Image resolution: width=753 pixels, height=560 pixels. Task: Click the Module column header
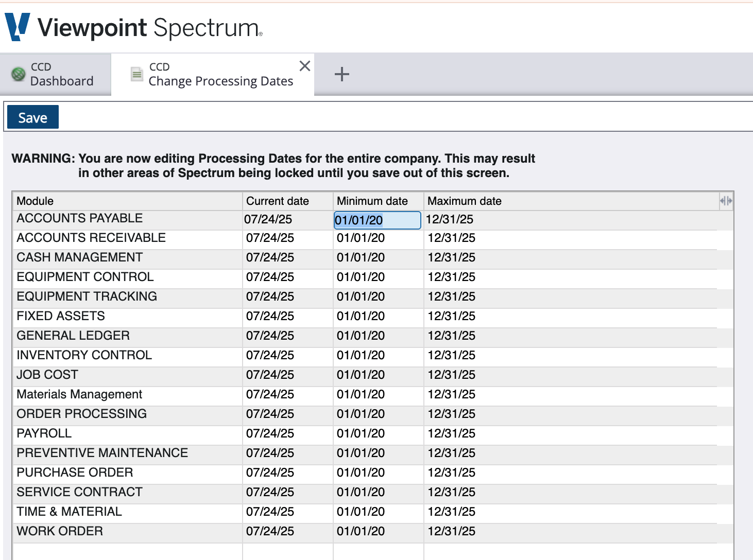pos(127,201)
